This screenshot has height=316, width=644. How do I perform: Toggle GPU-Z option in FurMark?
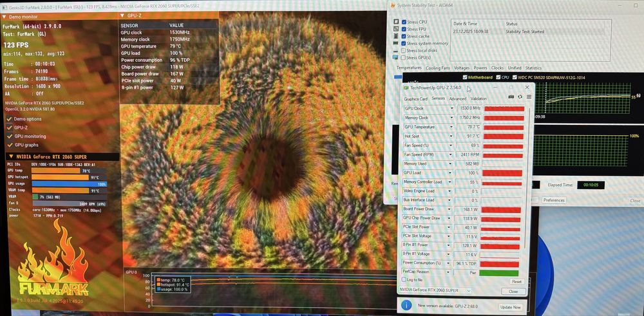(9, 127)
